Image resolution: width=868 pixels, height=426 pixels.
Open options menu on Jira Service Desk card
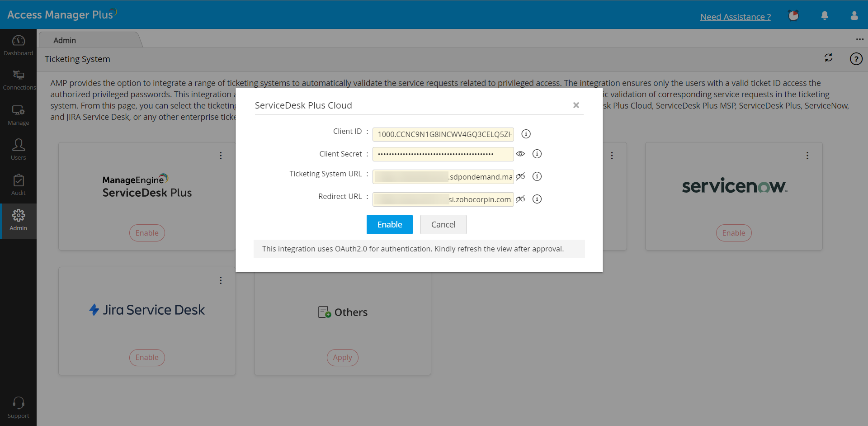[221, 280]
